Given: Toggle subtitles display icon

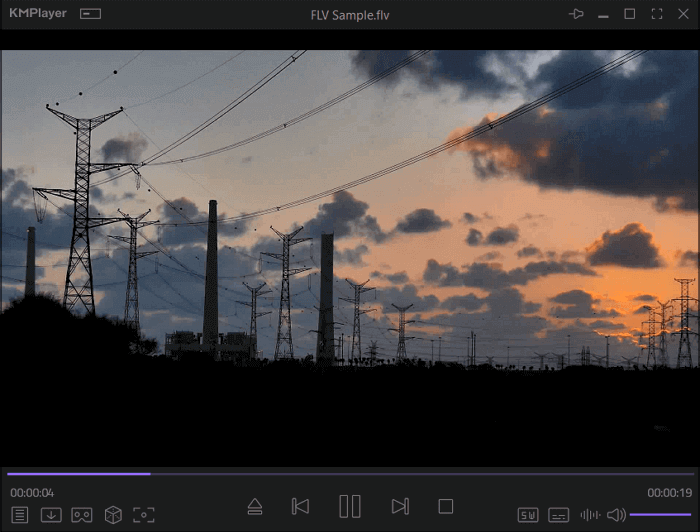Looking at the screenshot, I should [559, 515].
